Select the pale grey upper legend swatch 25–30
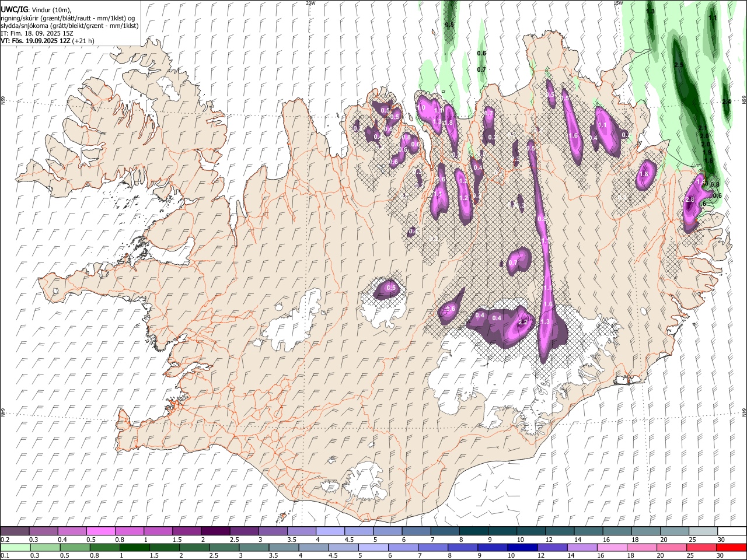The height and width of the screenshot is (560, 747). pos(703,531)
